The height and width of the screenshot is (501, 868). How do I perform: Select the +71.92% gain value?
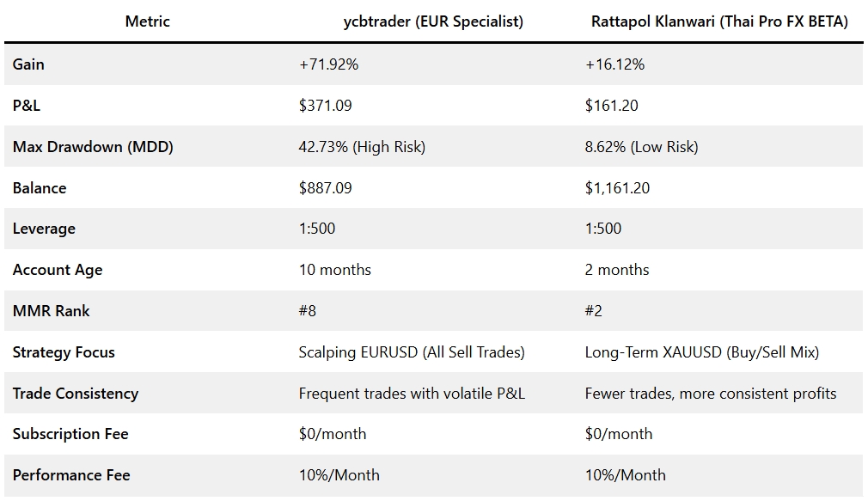pos(328,64)
